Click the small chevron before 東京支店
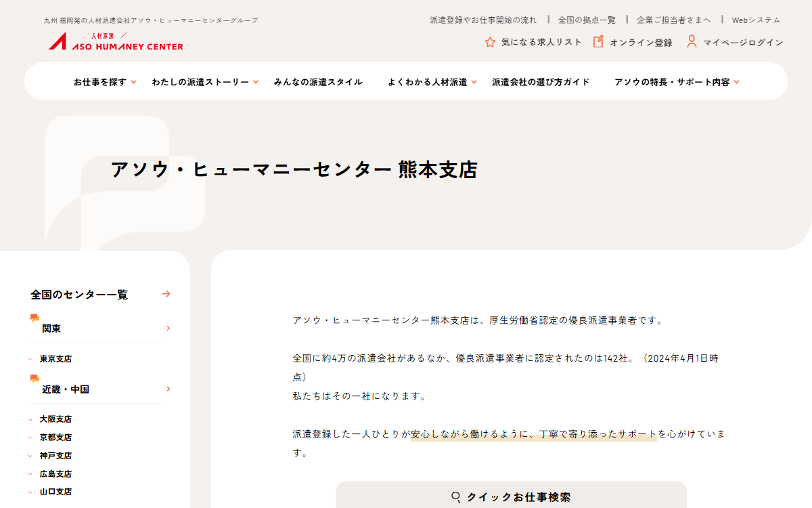 [30, 359]
